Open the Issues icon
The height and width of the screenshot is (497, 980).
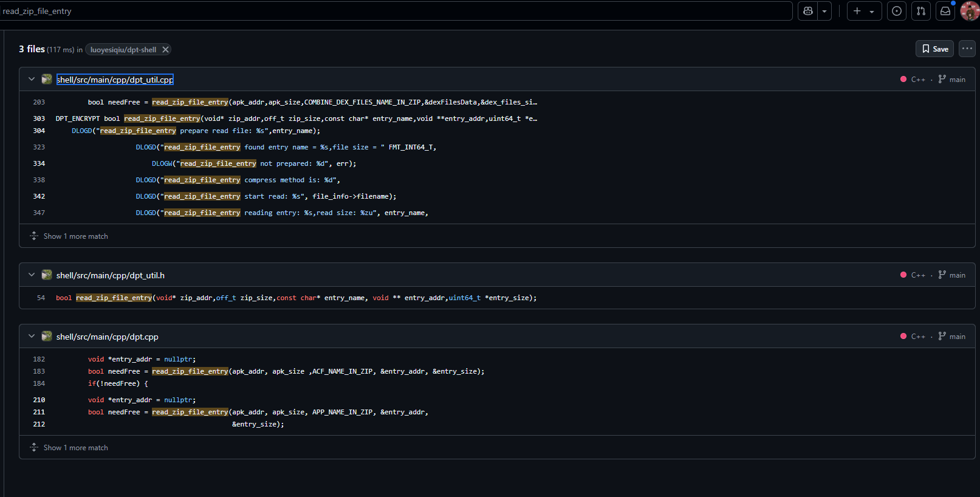(897, 11)
